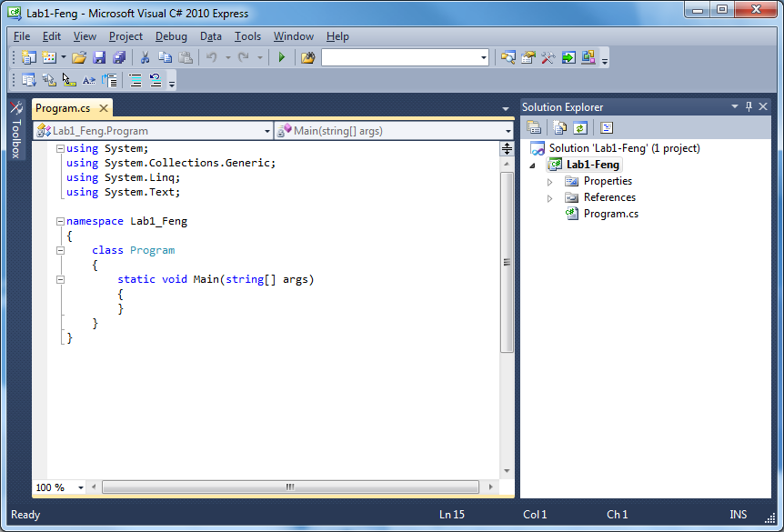Click the Toolbox hammer and wrench icon
The width and height of the screenshot is (784, 532).
[548, 57]
